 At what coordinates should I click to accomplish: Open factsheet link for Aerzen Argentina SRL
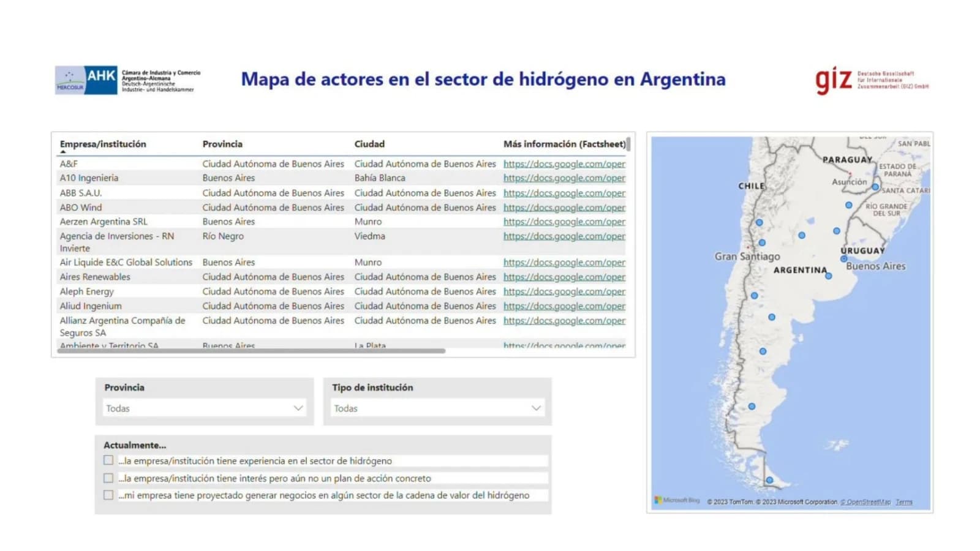tap(564, 222)
